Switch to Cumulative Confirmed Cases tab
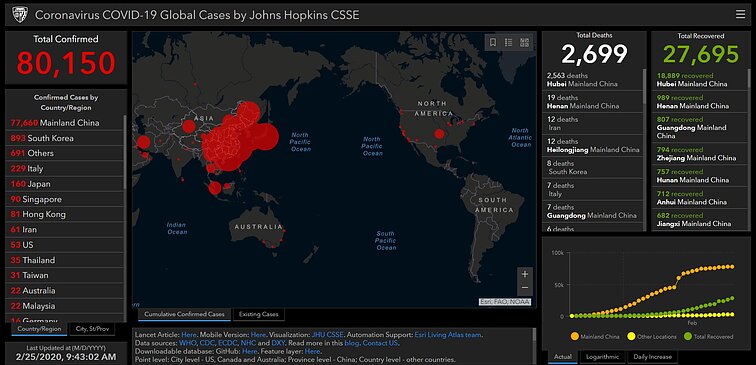 click(x=185, y=314)
